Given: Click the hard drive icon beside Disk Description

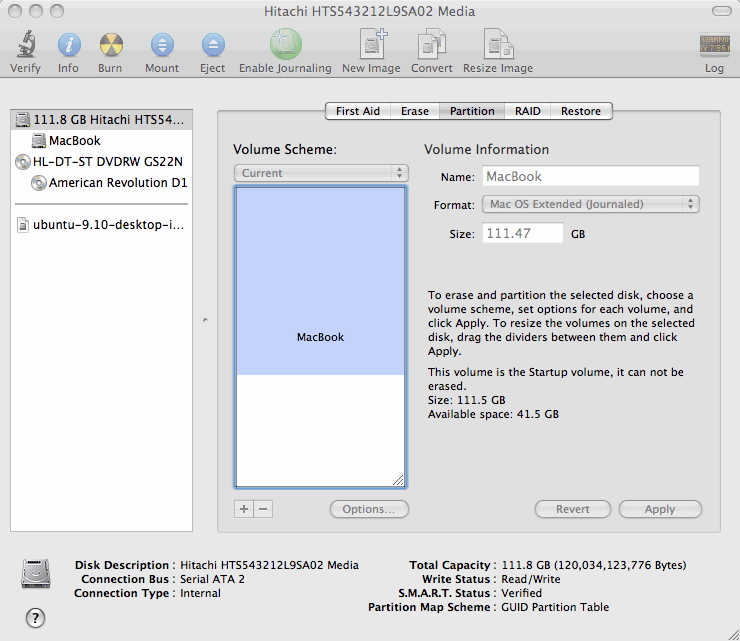Looking at the screenshot, I should click(36, 574).
